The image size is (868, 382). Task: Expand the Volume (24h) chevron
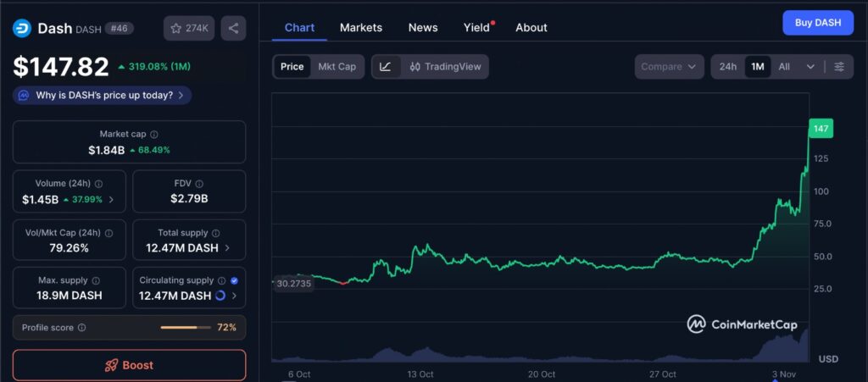[x=111, y=200]
